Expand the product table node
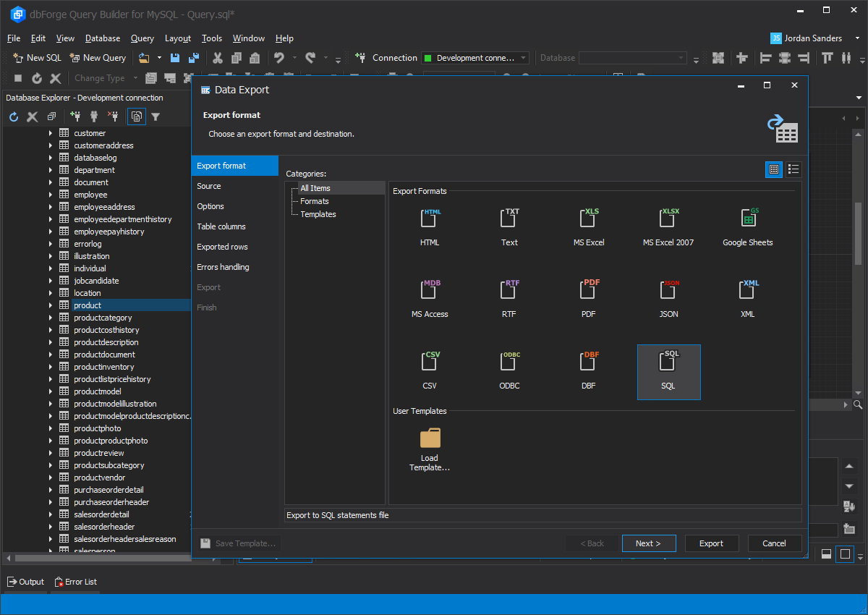The height and width of the screenshot is (615, 868). (51, 305)
